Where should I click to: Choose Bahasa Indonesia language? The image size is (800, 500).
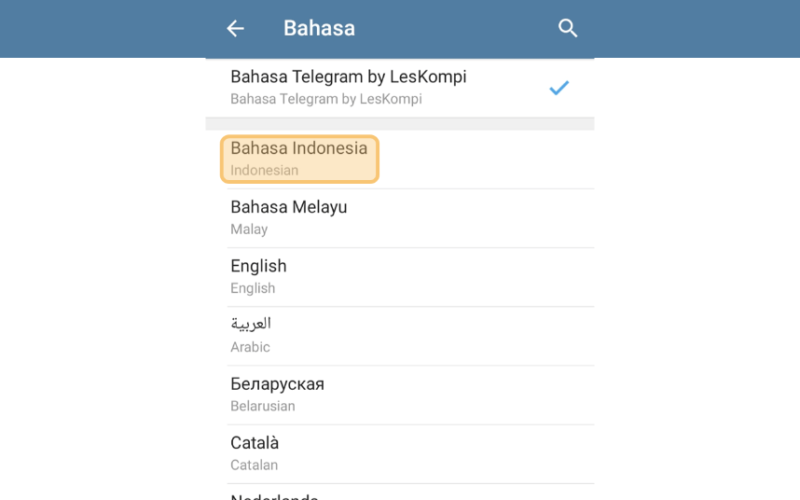(400, 159)
